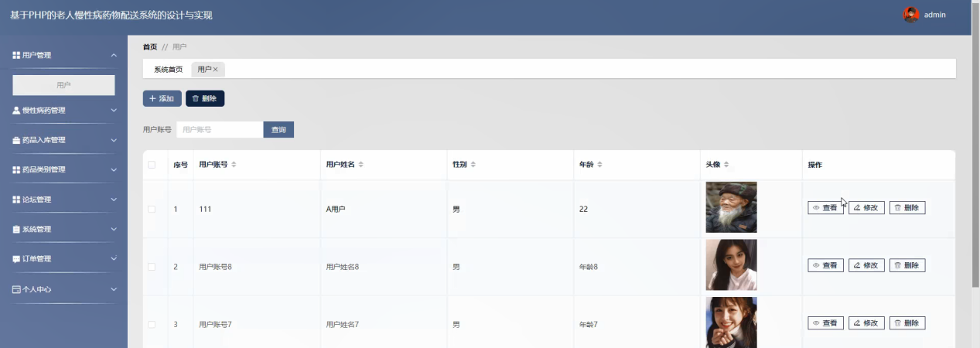Expand the 论坛管理 menu chevron
This screenshot has width=980, height=348.
(114, 200)
